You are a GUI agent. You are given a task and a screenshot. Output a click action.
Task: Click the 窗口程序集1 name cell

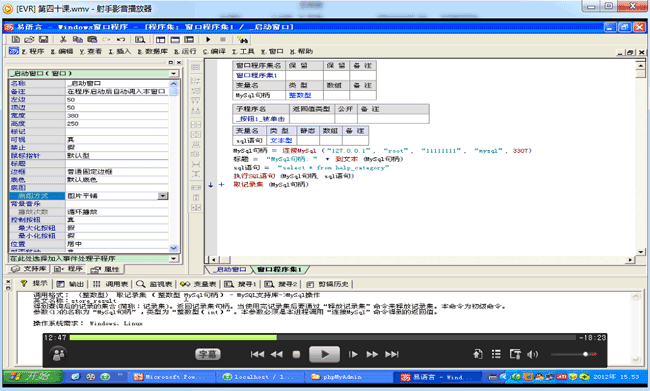coord(259,75)
